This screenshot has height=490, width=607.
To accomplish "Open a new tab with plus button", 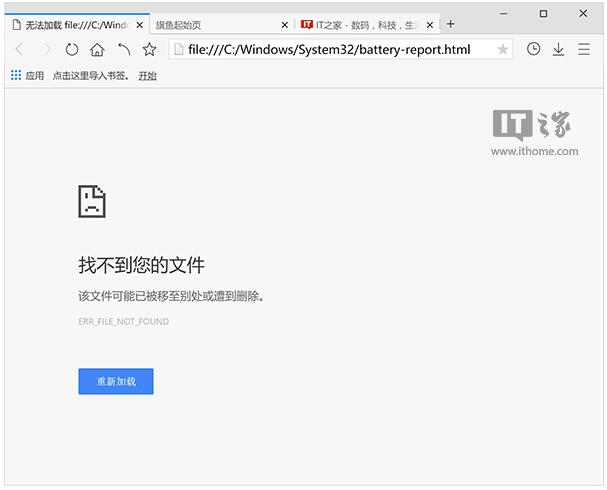I will click(451, 24).
